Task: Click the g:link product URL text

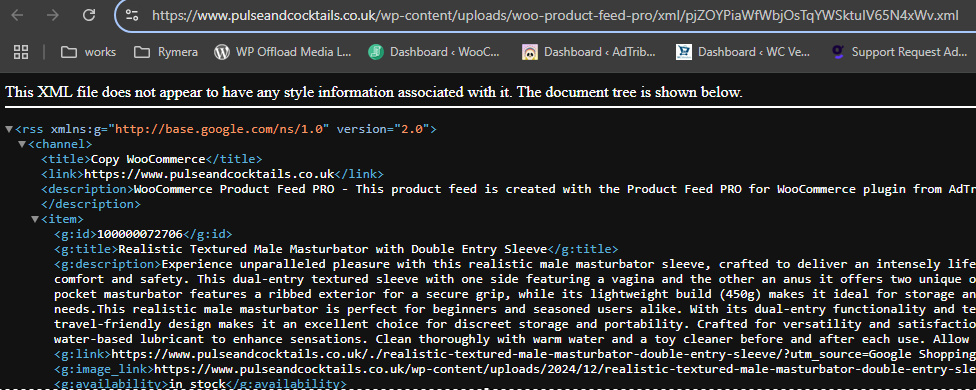Action: click(543, 355)
